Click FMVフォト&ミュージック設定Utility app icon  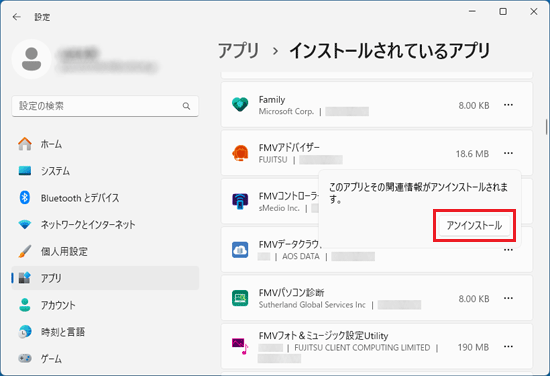[240, 346]
